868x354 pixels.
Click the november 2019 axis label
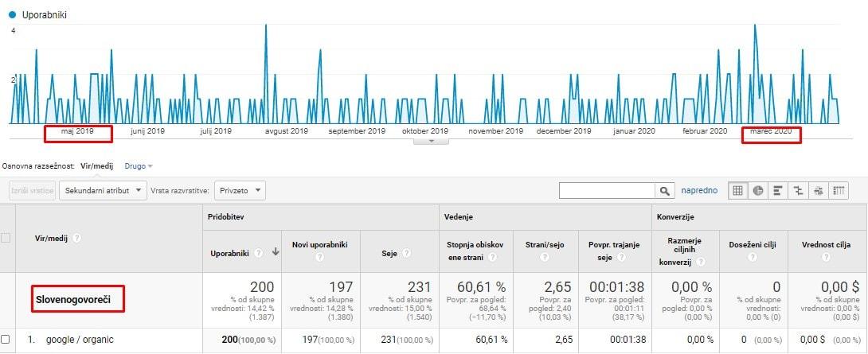point(495,131)
